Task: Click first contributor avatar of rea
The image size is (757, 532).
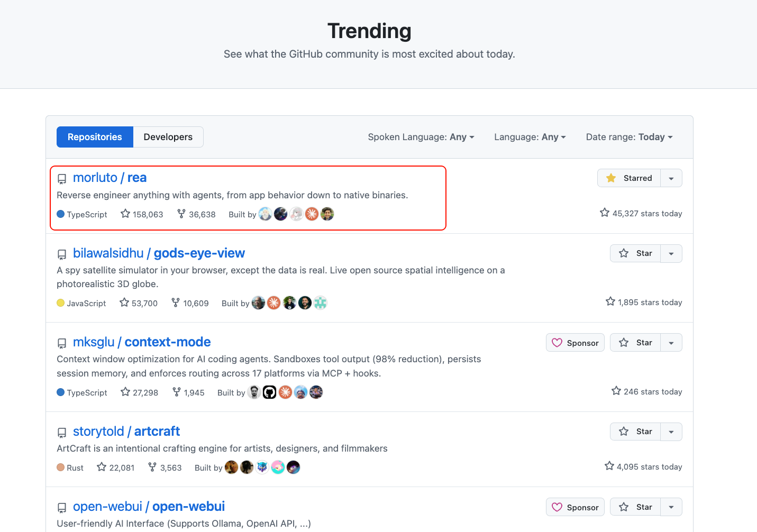Action: click(x=266, y=214)
